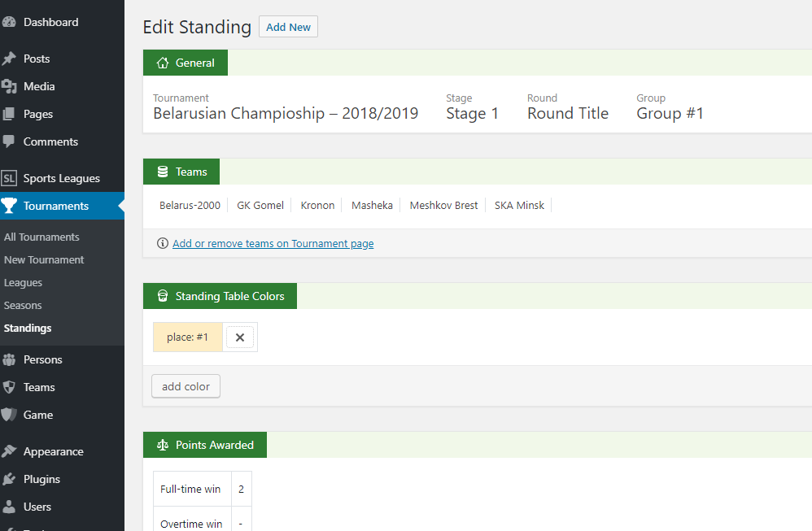Follow the Add or remove teams link
Image resolution: width=812 pixels, height=531 pixels.
(x=273, y=243)
